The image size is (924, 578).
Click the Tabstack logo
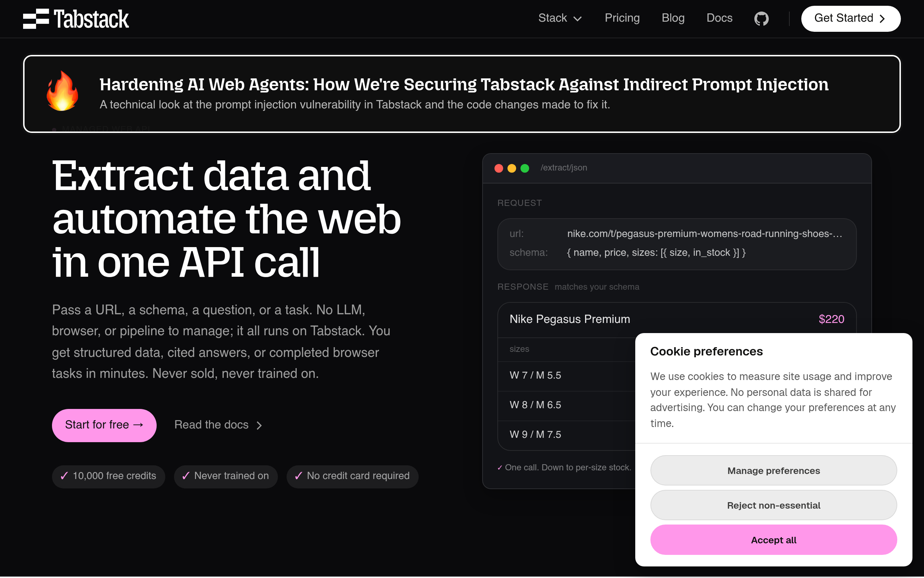[x=75, y=19]
